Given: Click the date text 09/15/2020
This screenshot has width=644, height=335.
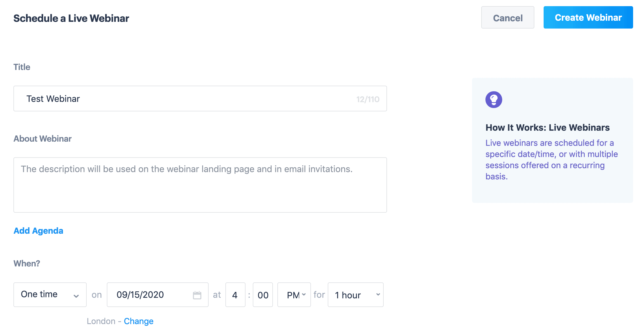Looking at the screenshot, I should 140,295.
